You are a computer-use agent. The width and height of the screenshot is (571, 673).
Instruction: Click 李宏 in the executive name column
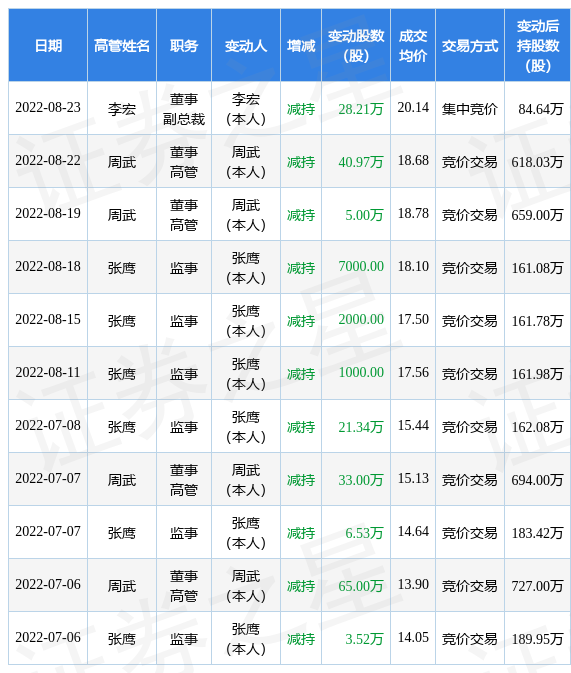[122, 109]
